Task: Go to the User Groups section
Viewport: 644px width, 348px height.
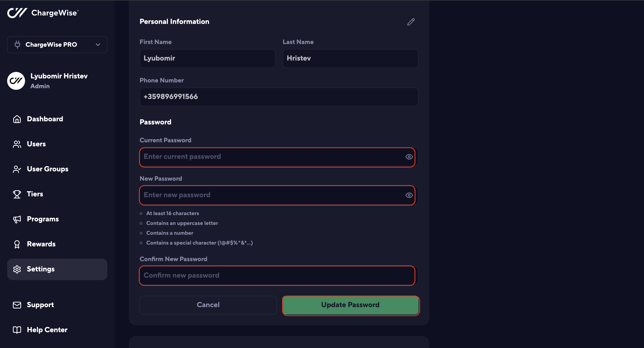Action: tap(47, 169)
